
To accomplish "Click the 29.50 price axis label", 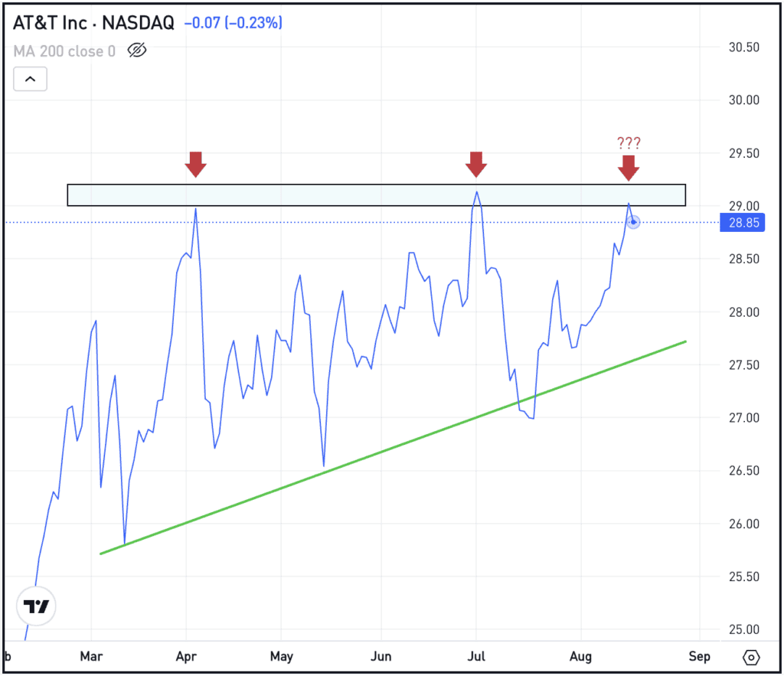I will tap(743, 153).
